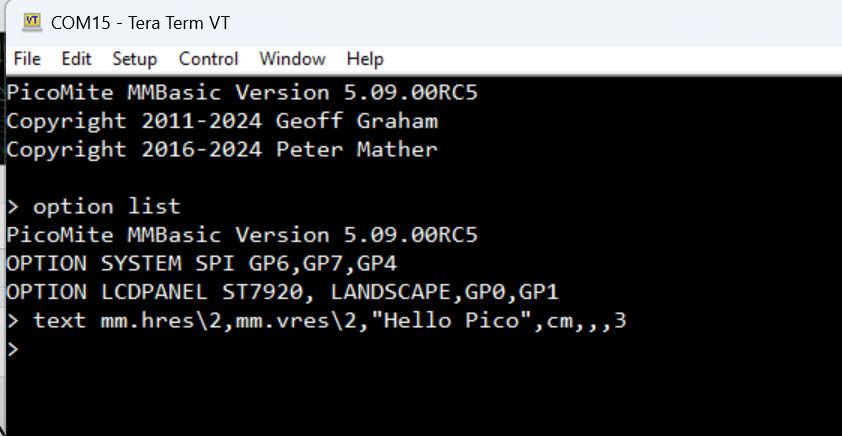
Task: Open the Help menu
Action: coord(365,59)
